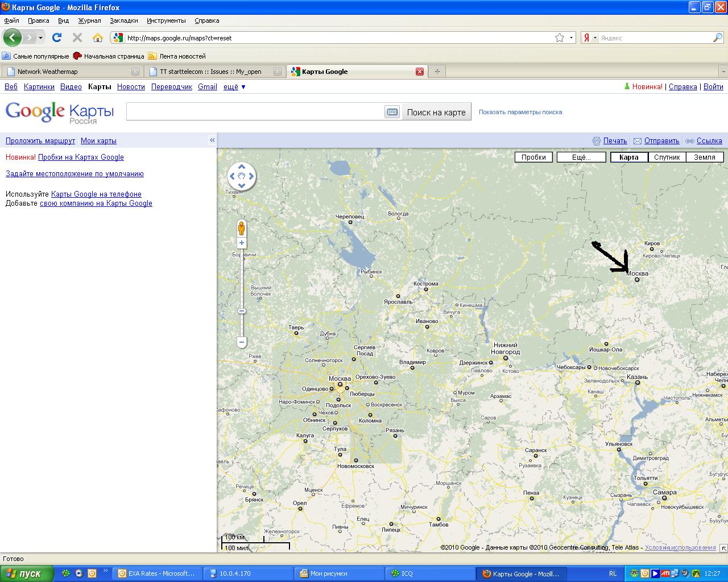Bookmark this page with the star icon
Image resolution: width=728 pixels, height=582 pixels.
(x=560, y=38)
